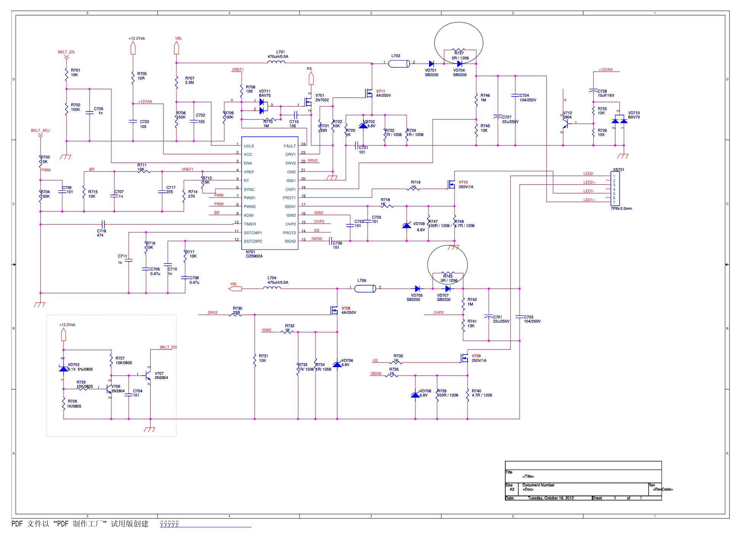This screenshot has height=534, width=756.
Task: Click the R728 1K/0805 resistor label
Action: point(74,404)
